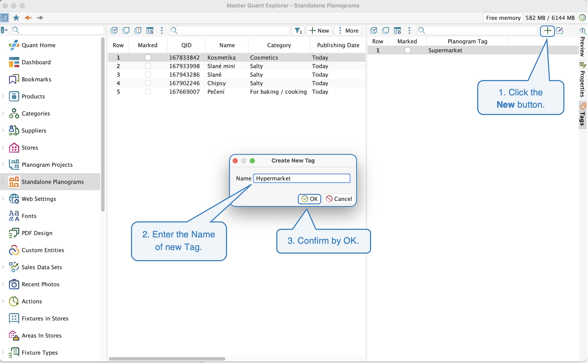Viewport: 588px width, 364px height.
Task: Mark the Pečení row checkbox
Action: coord(148,92)
